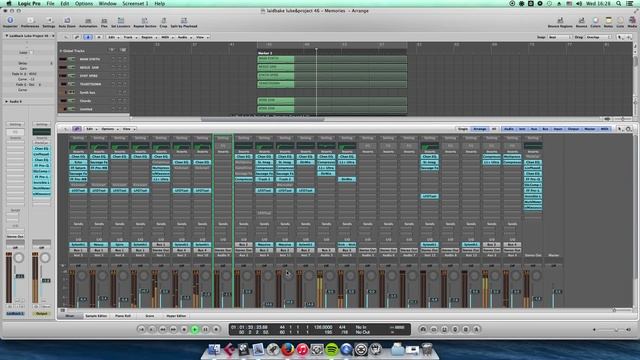Open the mixer Options dropdown
This screenshot has width=640, height=360.
click(109, 129)
